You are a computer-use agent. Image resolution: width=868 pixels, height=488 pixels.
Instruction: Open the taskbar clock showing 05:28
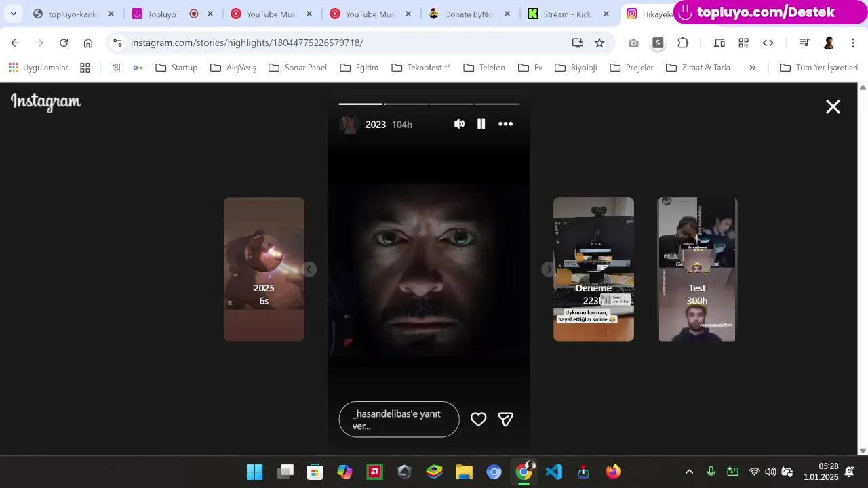(x=821, y=472)
